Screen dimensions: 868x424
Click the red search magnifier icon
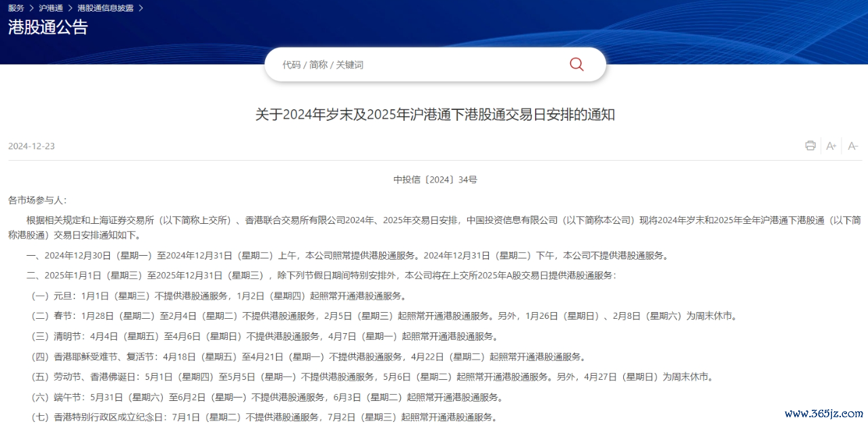(x=576, y=64)
